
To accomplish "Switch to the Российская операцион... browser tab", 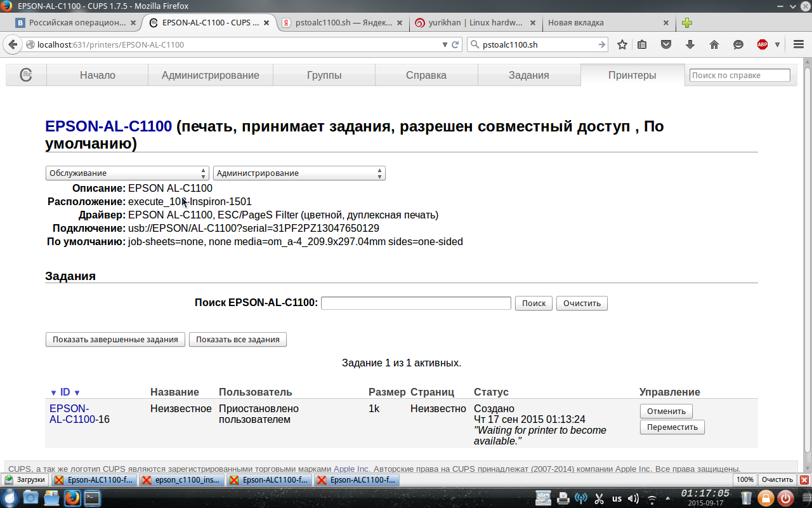I will click(77, 23).
